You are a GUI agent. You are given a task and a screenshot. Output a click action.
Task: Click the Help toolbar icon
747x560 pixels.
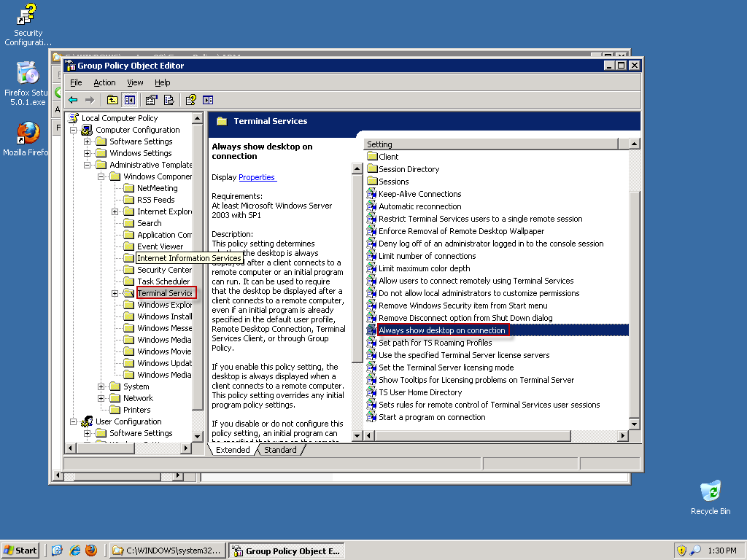[191, 100]
